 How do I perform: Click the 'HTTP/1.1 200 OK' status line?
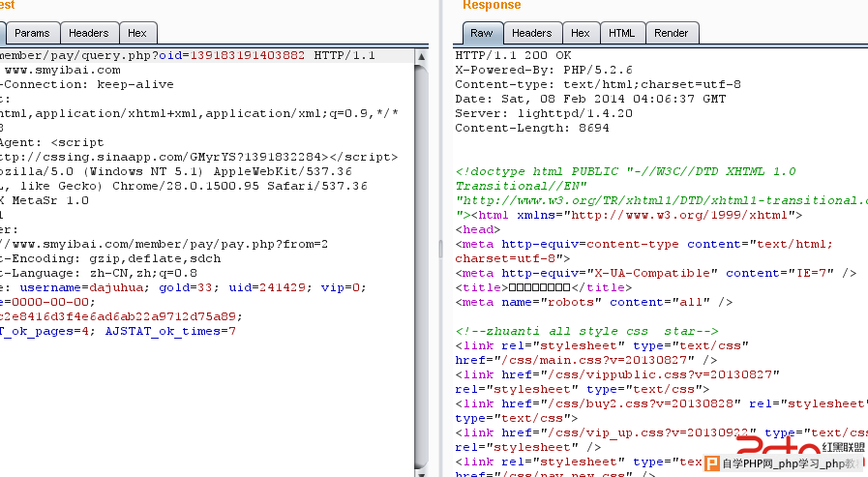click(513, 55)
